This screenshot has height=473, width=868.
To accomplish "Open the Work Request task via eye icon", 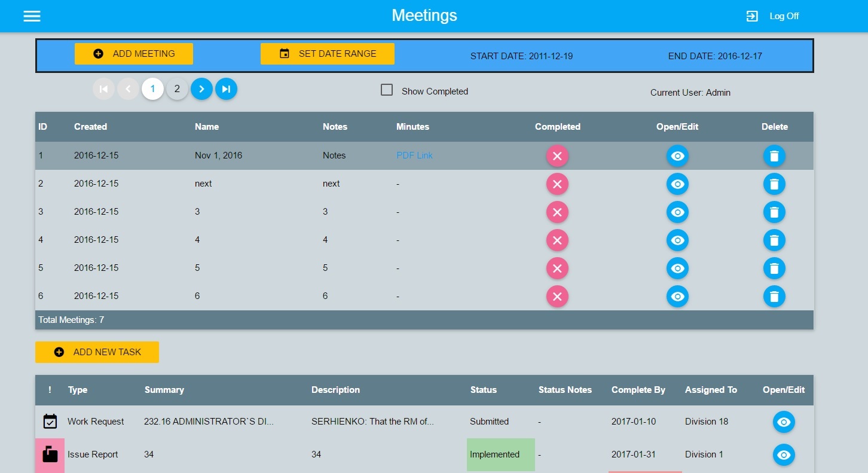I will click(784, 422).
